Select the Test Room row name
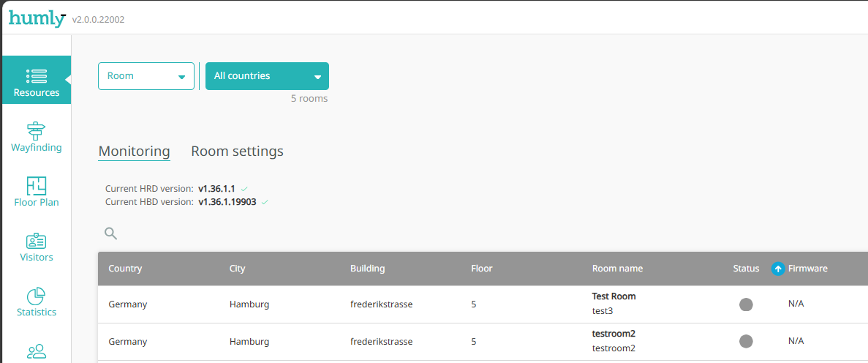This screenshot has height=363, width=868. click(614, 296)
